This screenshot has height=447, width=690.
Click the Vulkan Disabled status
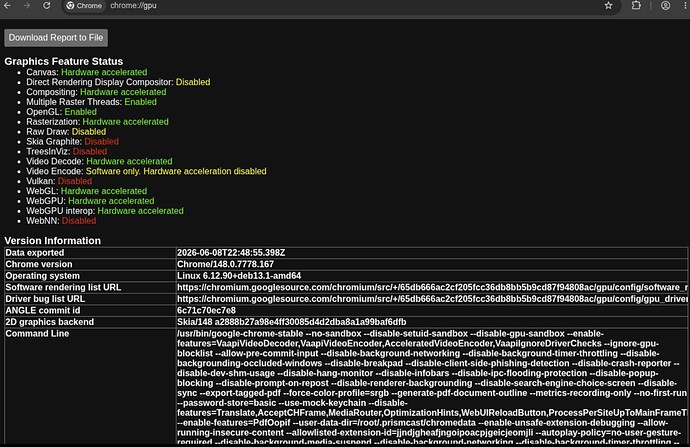click(x=75, y=181)
